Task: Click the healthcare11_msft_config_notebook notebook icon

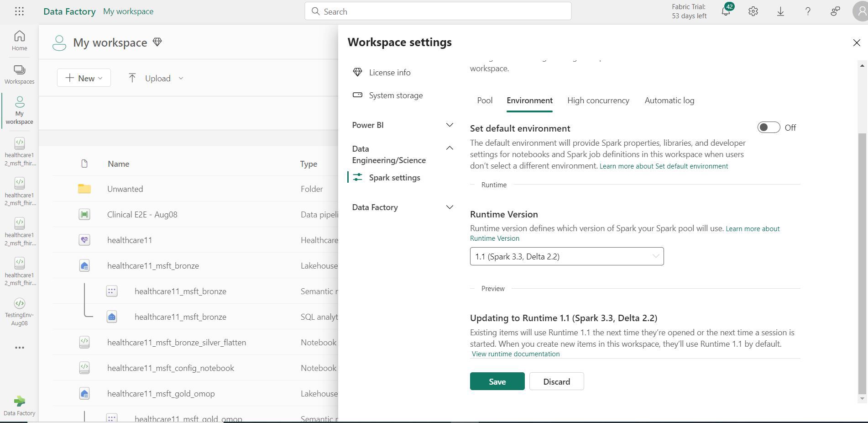Action: [x=84, y=368]
